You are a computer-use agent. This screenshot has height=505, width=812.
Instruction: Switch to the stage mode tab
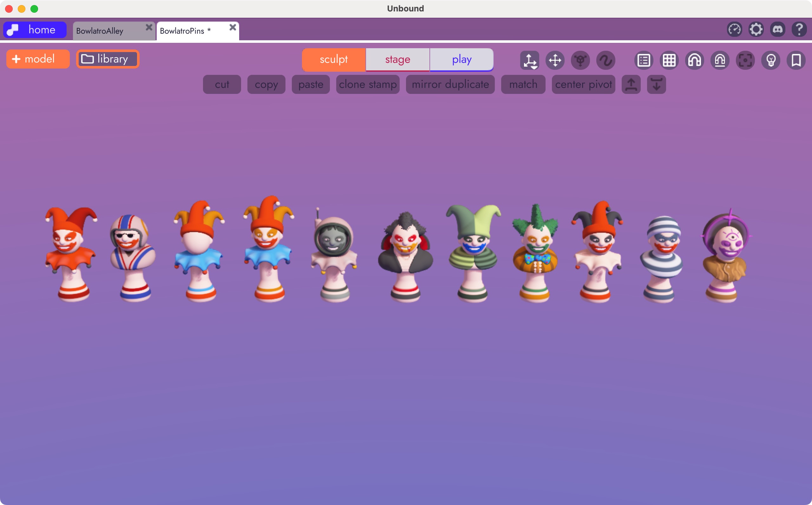coord(397,59)
